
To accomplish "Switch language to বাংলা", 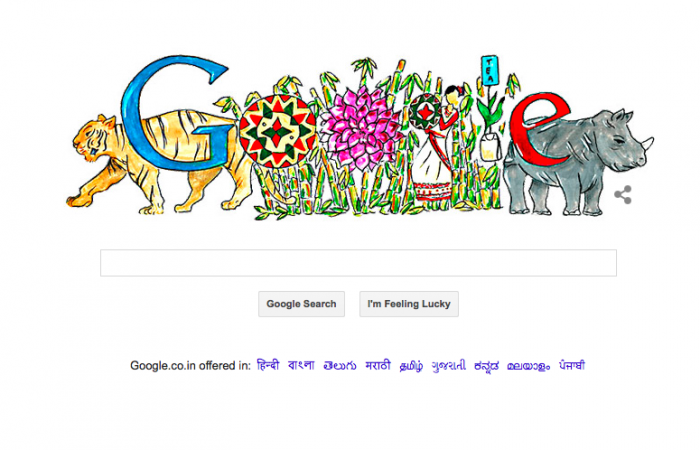I will coord(301,366).
